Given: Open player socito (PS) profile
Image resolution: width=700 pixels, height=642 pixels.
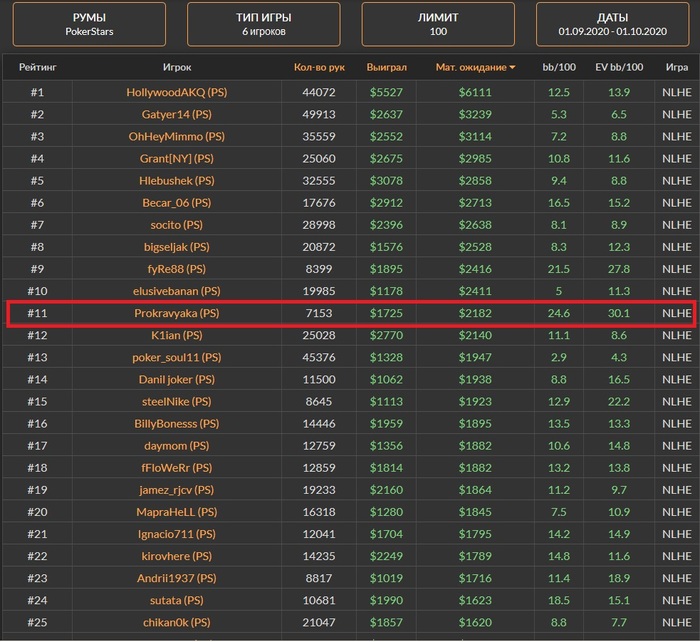Looking at the screenshot, I should tap(177, 225).
